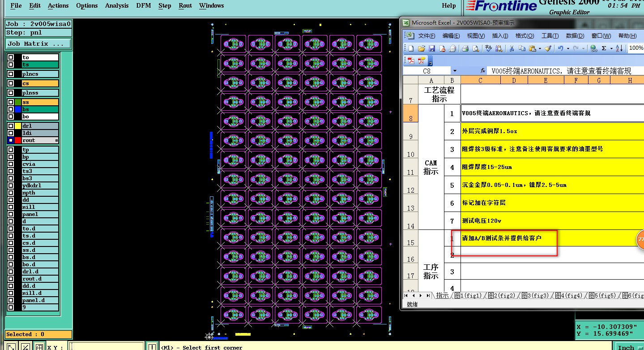Click the Paste clipboard icon in Excel
This screenshot has width=644, height=350.
click(533, 48)
